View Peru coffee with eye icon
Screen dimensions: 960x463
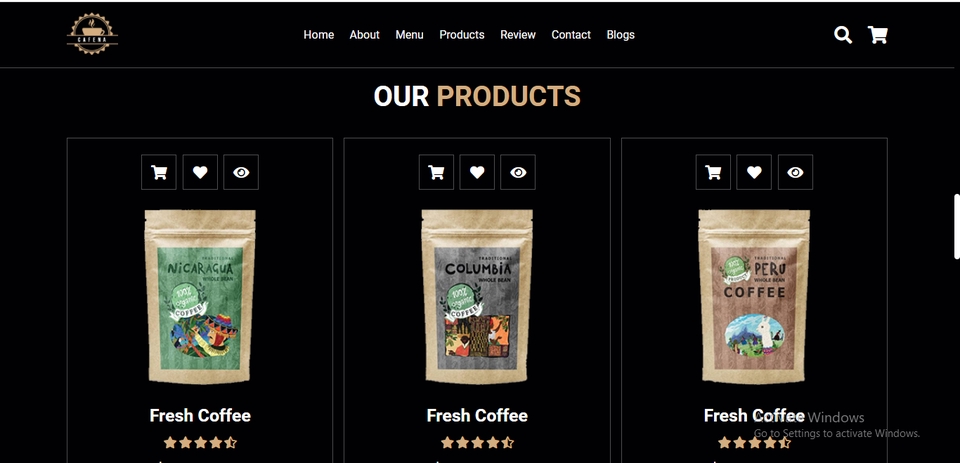[795, 172]
